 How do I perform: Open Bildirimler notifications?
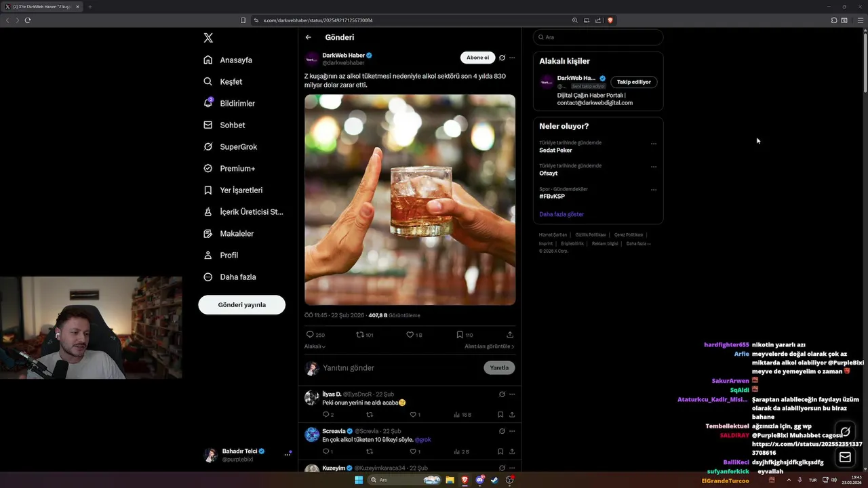click(x=229, y=103)
